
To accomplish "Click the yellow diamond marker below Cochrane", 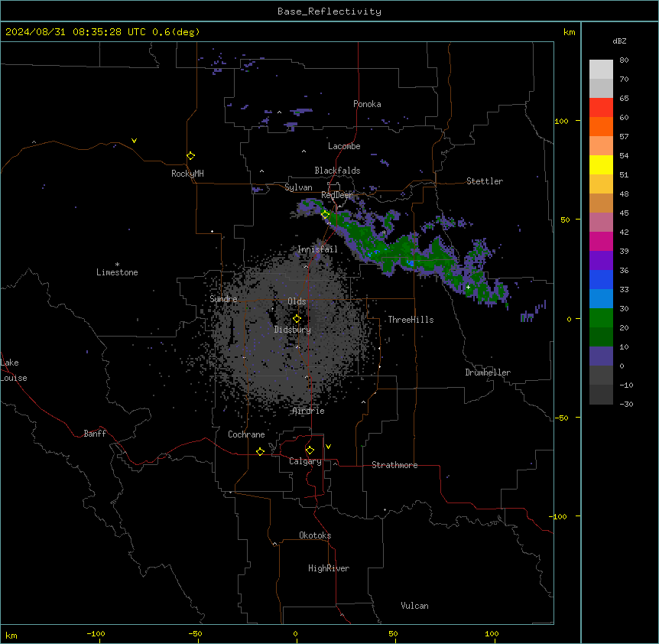I will (x=260, y=451).
